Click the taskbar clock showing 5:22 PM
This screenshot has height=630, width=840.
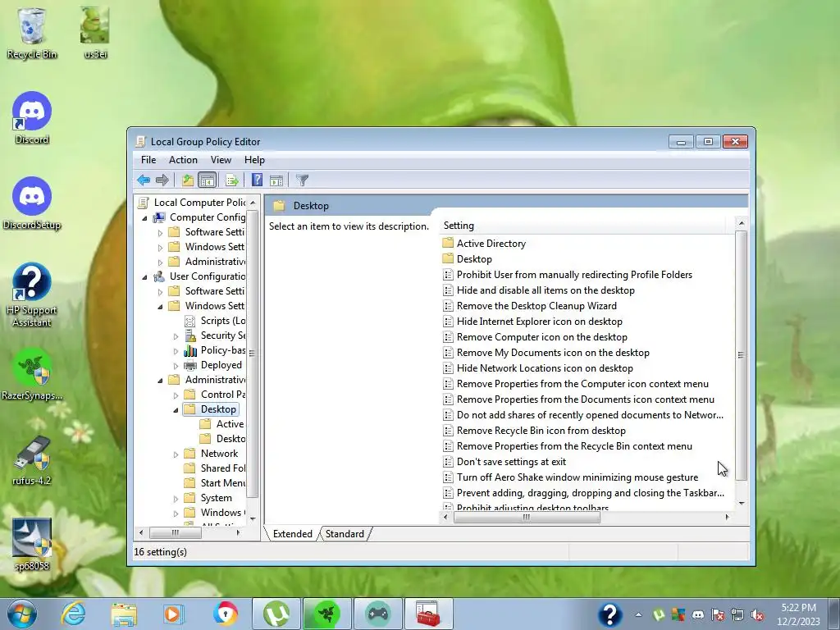click(798, 614)
